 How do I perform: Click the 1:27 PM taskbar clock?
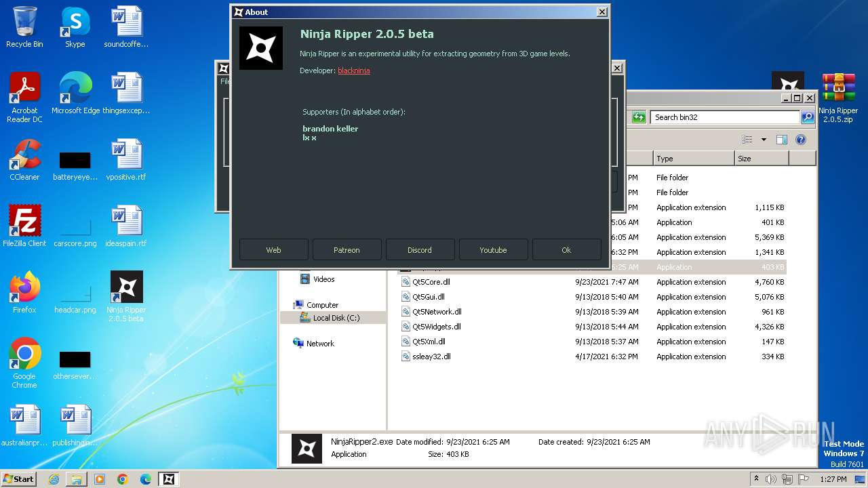click(833, 479)
